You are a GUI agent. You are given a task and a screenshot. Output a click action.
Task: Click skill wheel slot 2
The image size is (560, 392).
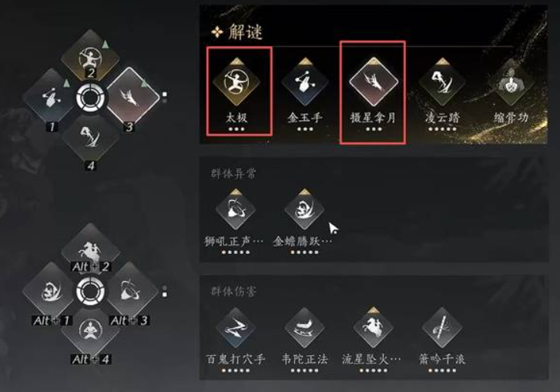coord(90,57)
